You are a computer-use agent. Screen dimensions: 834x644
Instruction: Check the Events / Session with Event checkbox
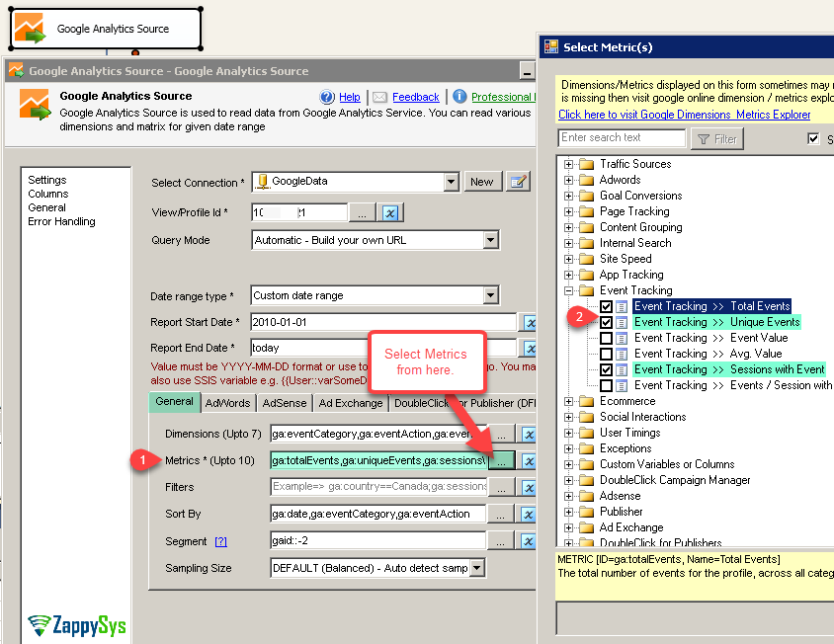pyautogui.click(x=606, y=385)
